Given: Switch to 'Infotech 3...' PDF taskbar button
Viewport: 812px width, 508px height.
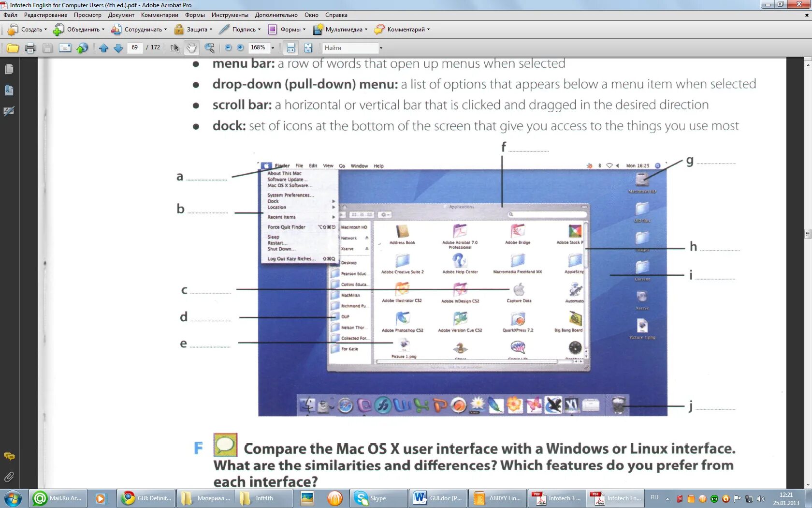Looking at the screenshot, I should point(556,498).
